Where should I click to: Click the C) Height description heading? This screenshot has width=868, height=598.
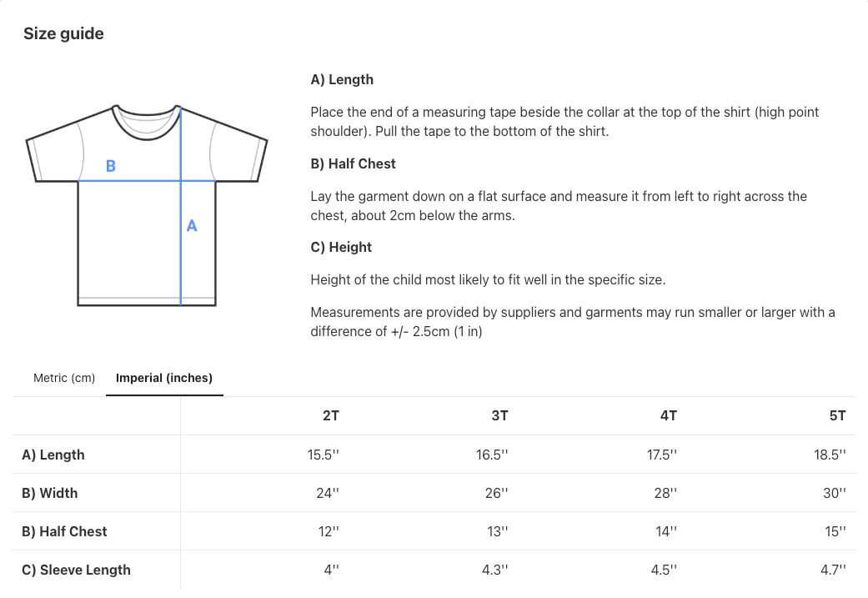point(341,247)
